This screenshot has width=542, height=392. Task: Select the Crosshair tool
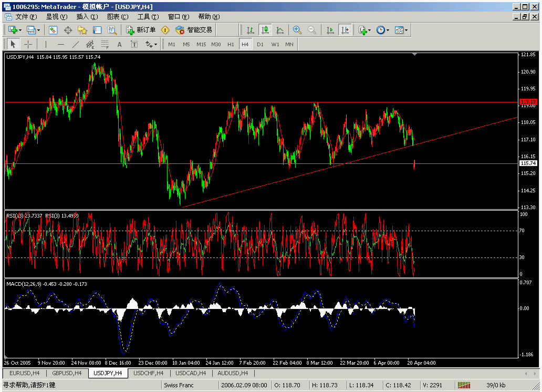click(x=28, y=44)
